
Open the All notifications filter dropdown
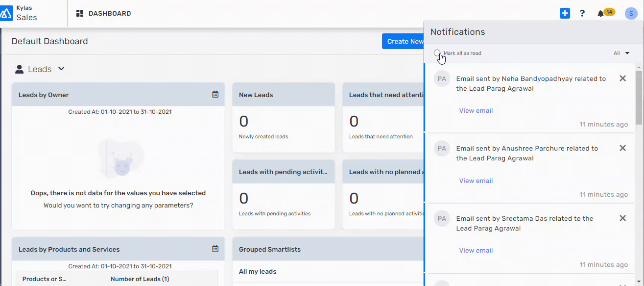coord(621,53)
